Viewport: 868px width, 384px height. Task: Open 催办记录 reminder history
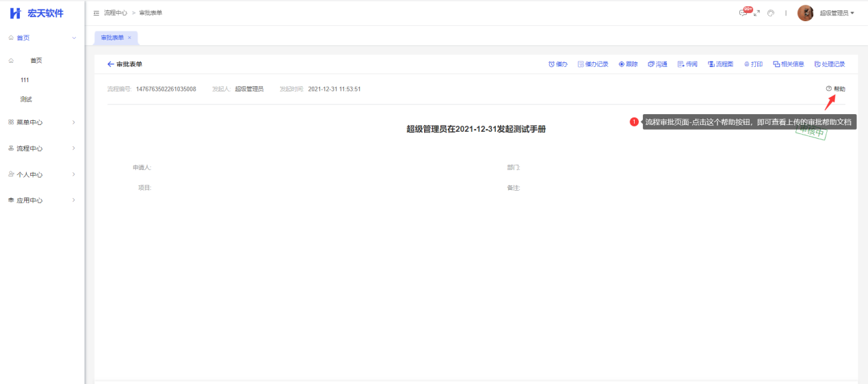(592, 64)
